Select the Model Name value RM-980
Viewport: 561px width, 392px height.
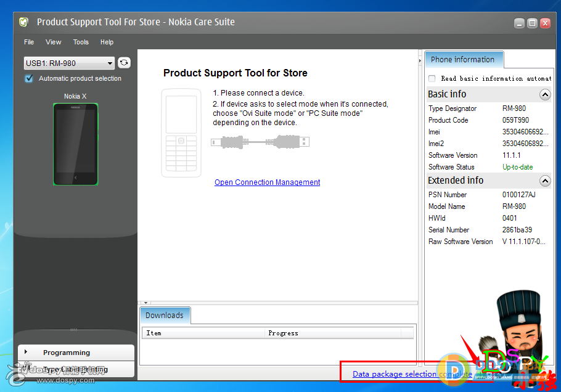coord(514,206)
